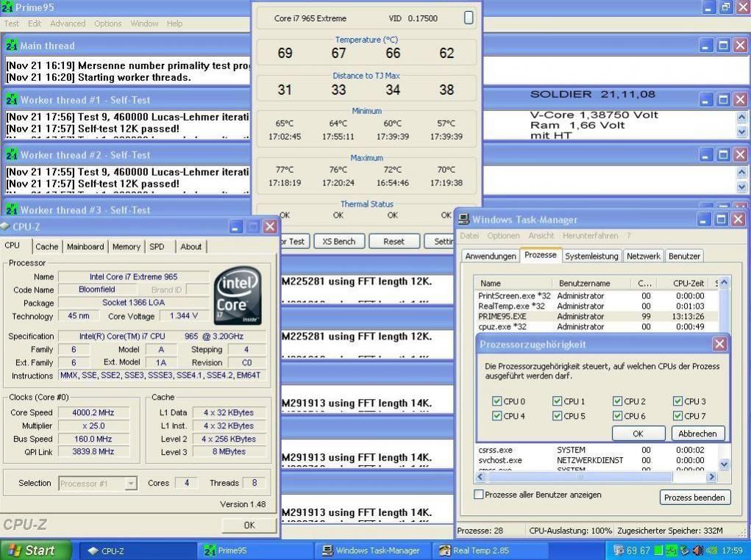This screenshot has height=560, width=751.
Task: Open the Processor #1 selection dropdown
Action: click(131, 484)
